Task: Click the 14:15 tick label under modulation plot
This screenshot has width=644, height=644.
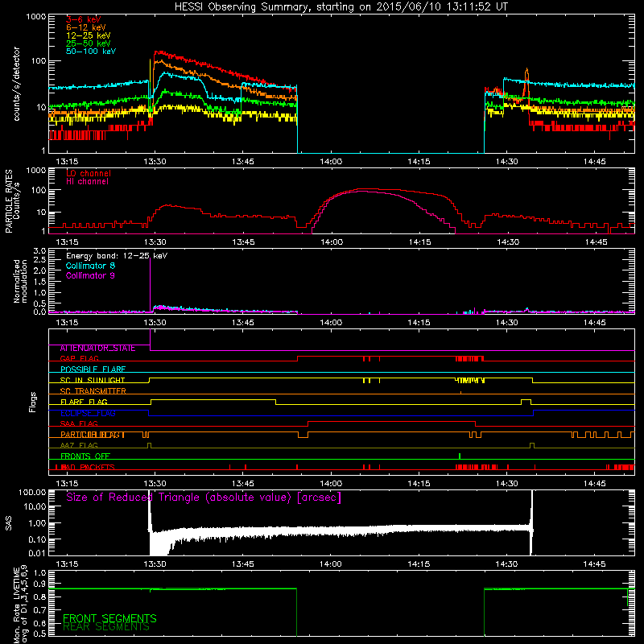Action: [x=419, y=323]
